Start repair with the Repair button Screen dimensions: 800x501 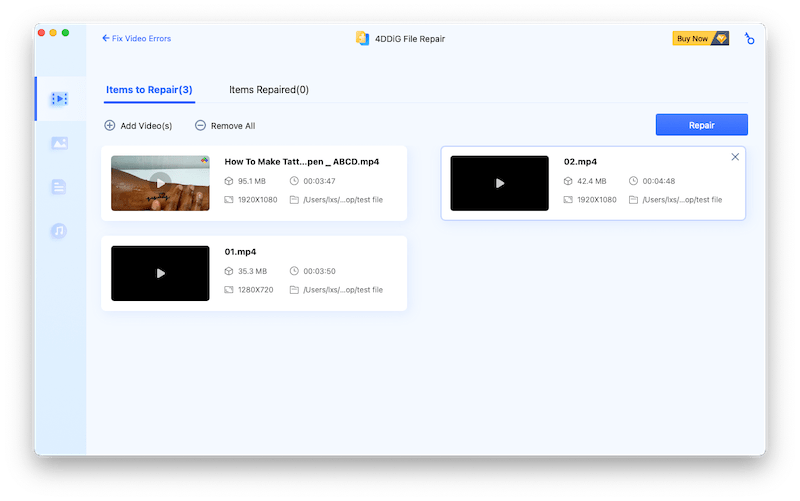(702, 125)
